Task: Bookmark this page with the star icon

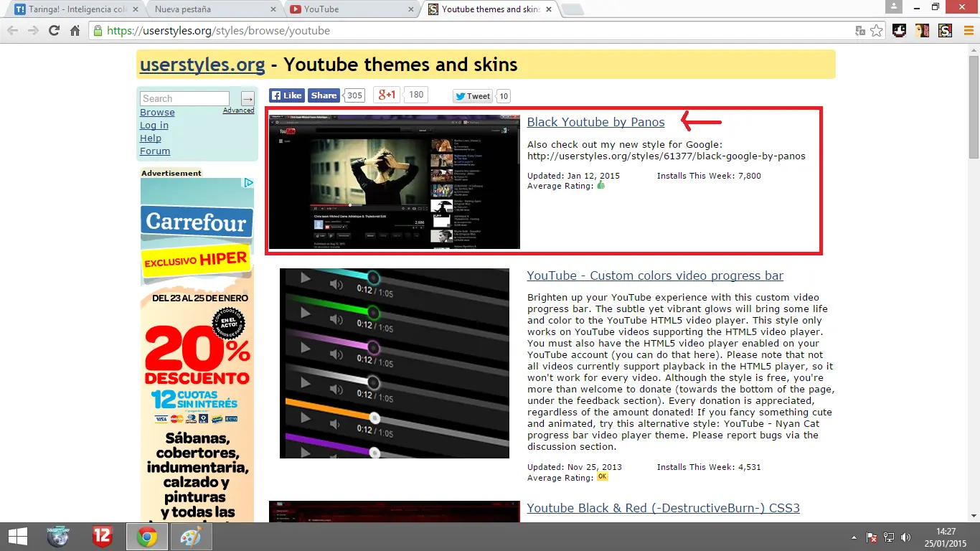Action: (x=876, y=31)
